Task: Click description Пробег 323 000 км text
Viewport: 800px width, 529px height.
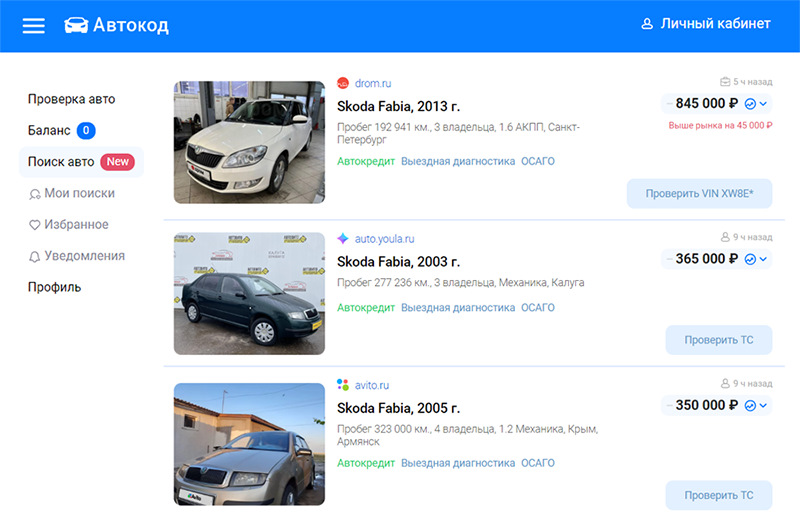Action: [x=467, y=435]
